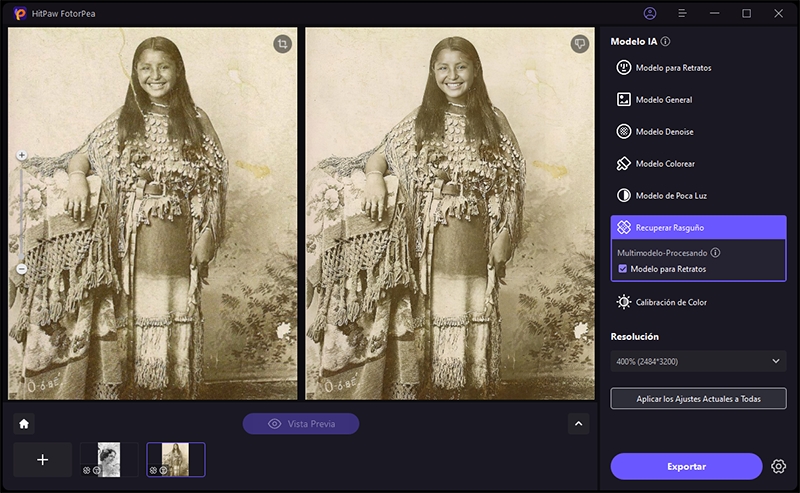
Task: Click the crop icon on original image
Action: 282,44
